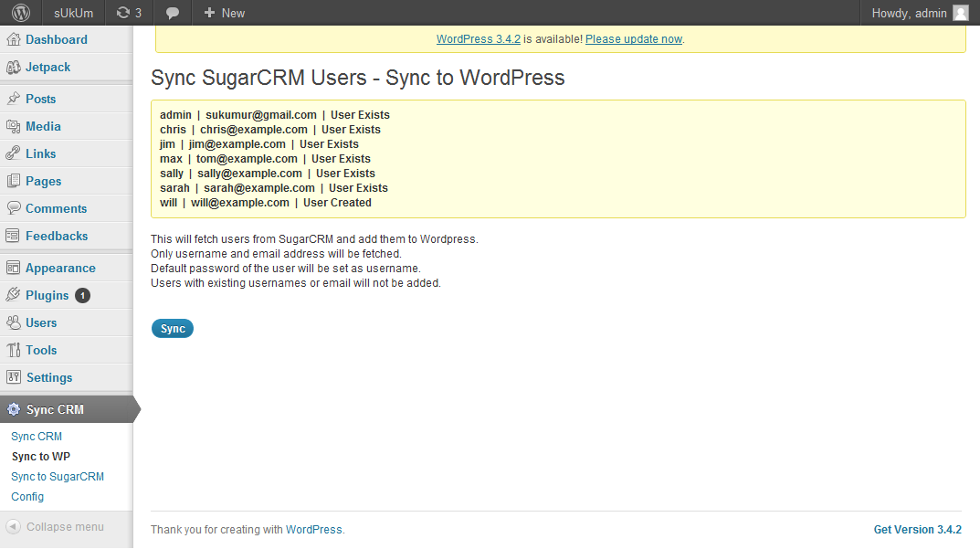Click the Sync SugarCRM Users page heading
The width and height of the screenshot is (980, 549).
357,78
